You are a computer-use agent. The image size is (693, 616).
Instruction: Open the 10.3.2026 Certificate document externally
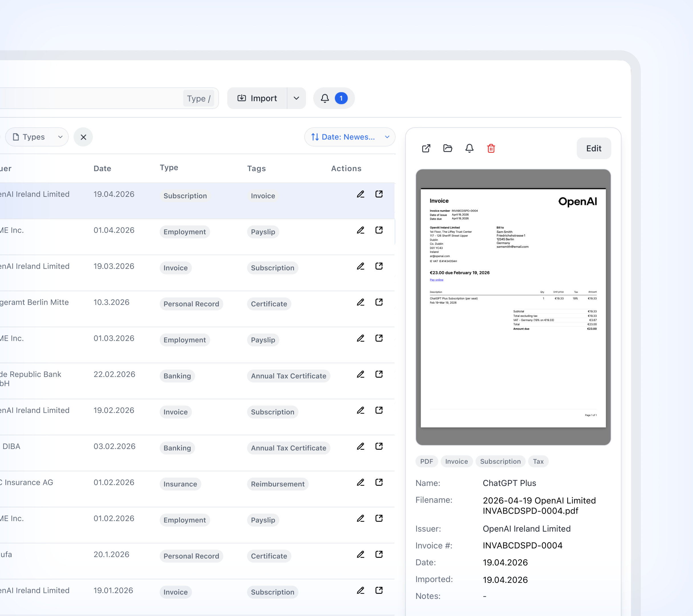coord(379,302)
